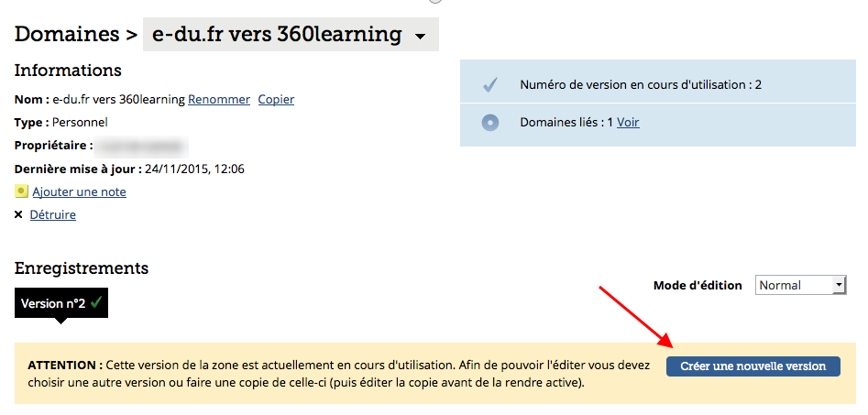
Task: Click the Copier link
Action: click(276, 99)
